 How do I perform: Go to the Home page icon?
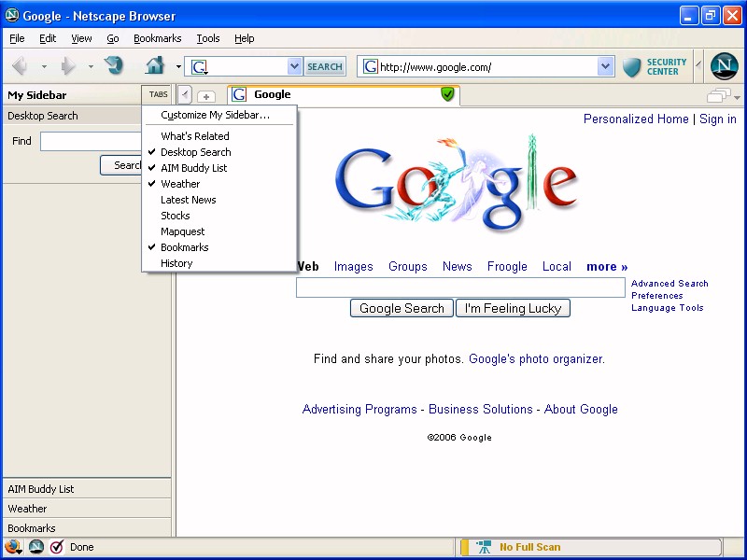155,65
